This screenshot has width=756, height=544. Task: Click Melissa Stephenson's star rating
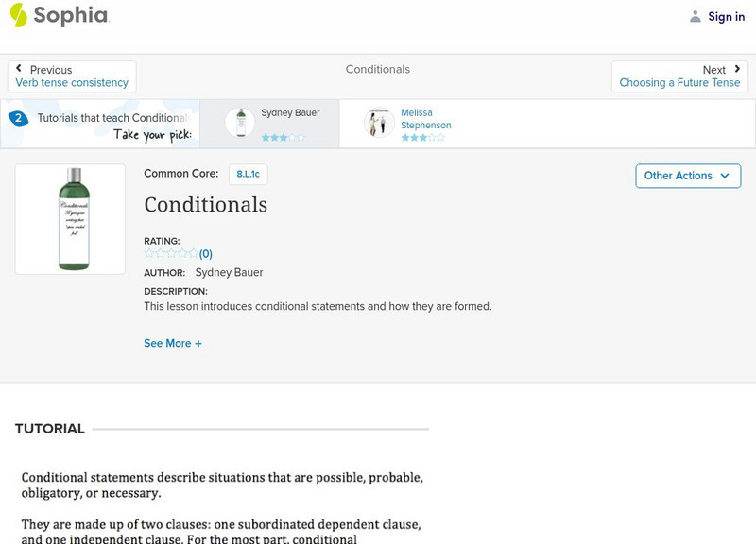tap(421, 138)
